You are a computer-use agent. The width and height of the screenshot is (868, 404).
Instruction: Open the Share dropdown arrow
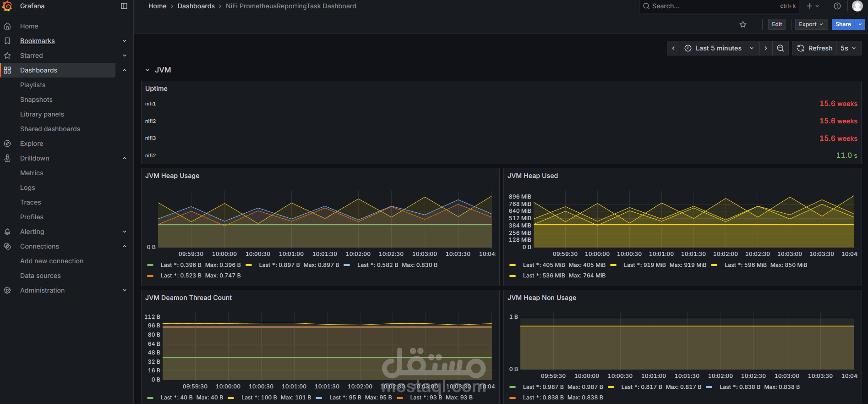[x=860, y=24]
